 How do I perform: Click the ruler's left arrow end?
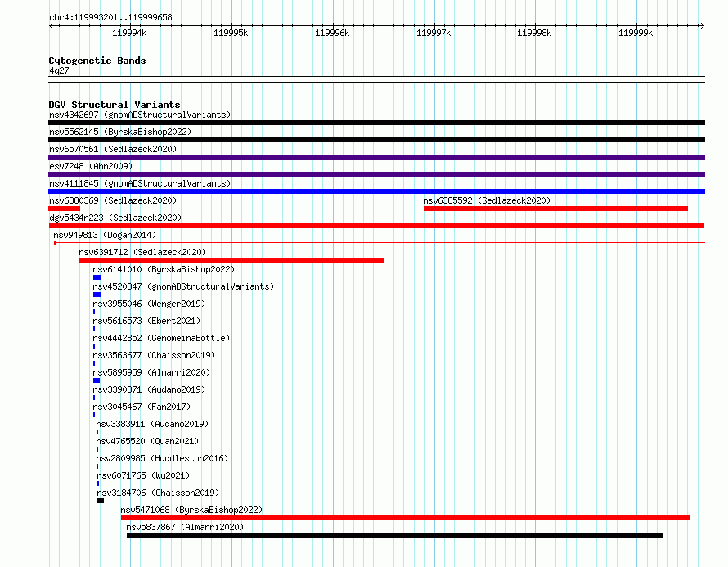pyautogui.click(x=51, y=26)
